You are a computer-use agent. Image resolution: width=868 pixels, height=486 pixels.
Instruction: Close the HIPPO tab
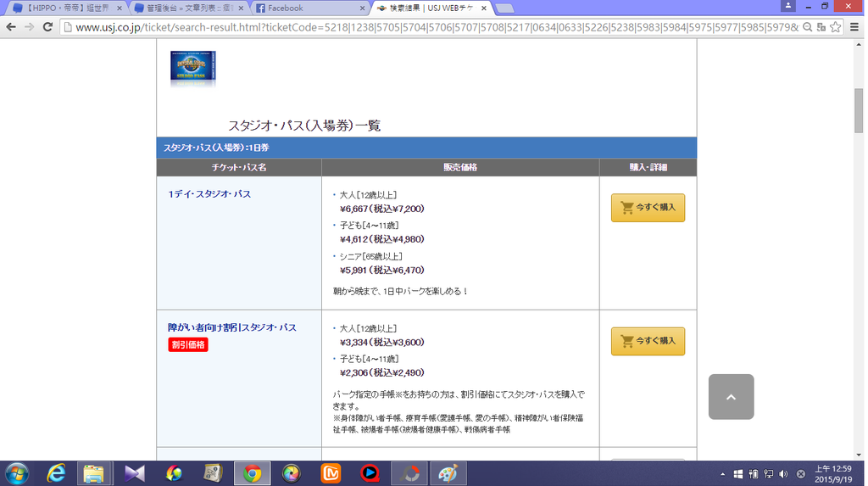[119, 8]
